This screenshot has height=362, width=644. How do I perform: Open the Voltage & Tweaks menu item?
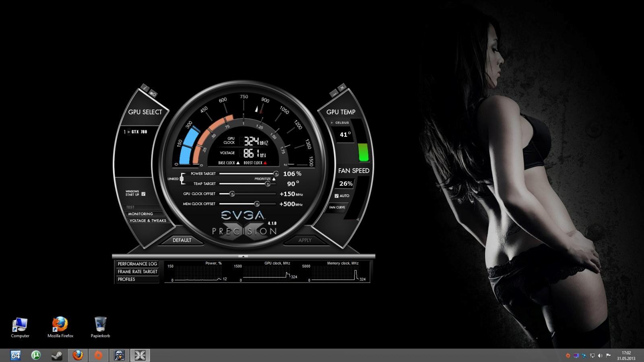click(x=148, y=221)
